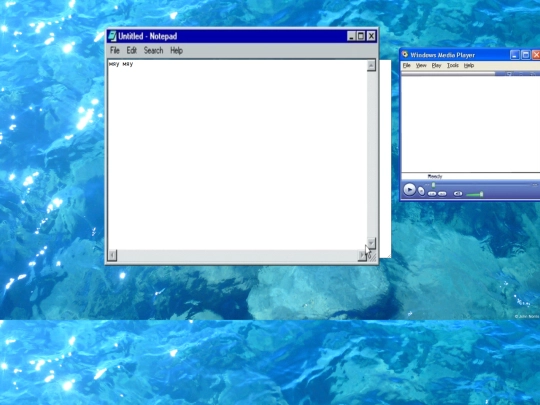Click Notepad vertical scrollbar down arrow
The image size is (540, 405).
click(371, 243)
